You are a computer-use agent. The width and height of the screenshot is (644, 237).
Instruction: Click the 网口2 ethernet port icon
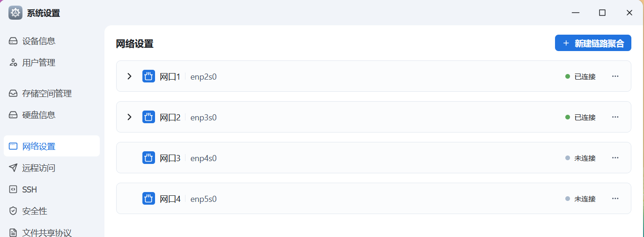148,117
